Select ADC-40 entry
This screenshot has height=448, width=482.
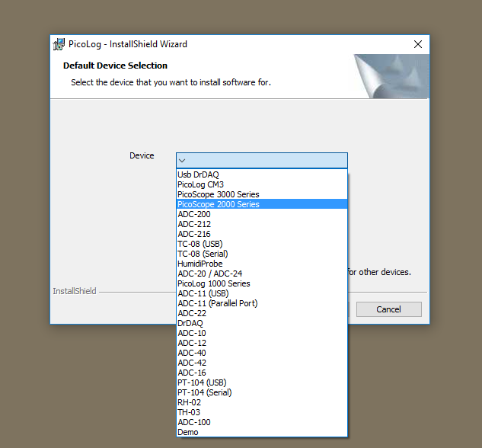[x=262, y=353]
